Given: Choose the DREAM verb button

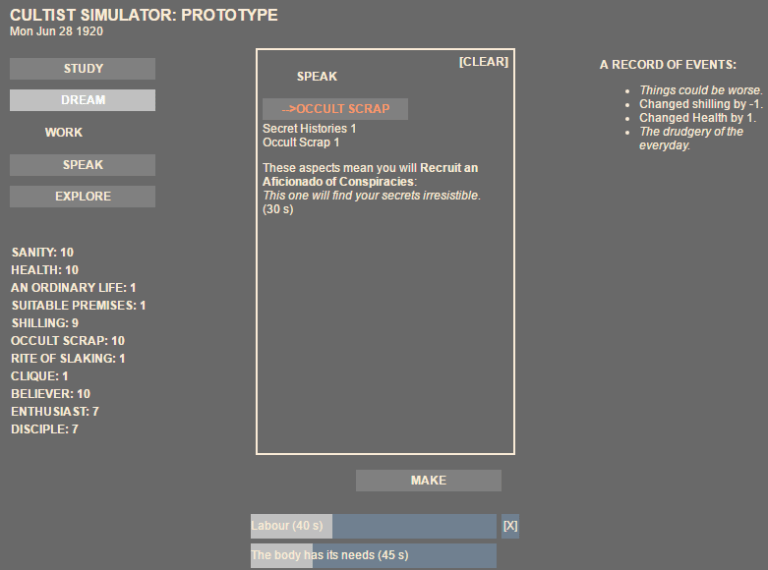Looking at the screenshot, I should coord(82,100).
